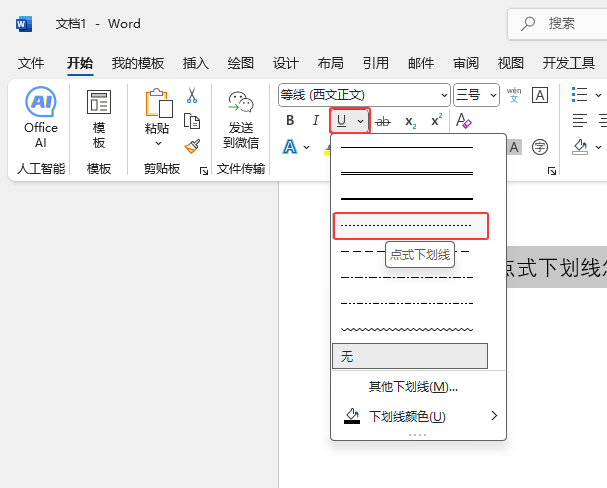Open the Office AI assistant
607x488 pixels.
point(41,117)
